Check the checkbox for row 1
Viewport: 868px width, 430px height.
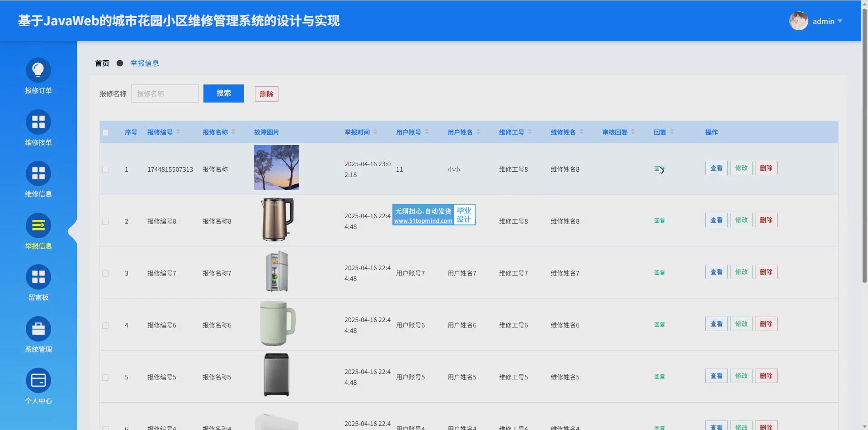click(105, 170)
